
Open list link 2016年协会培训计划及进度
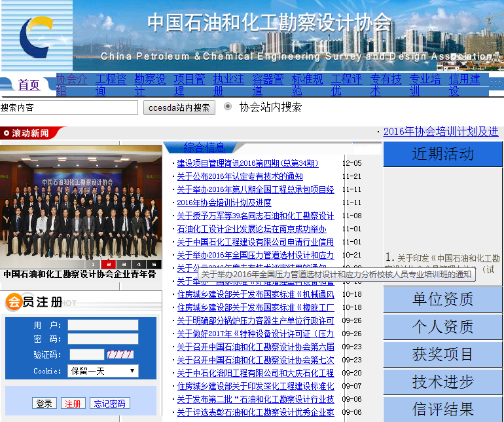tap(224, 202)
